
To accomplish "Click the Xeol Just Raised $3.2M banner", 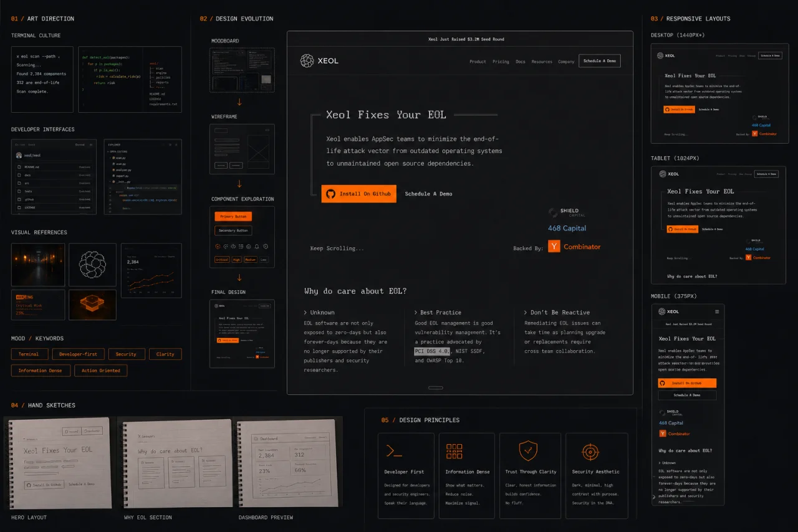I will pyautogui.click(x=460, y=39).
